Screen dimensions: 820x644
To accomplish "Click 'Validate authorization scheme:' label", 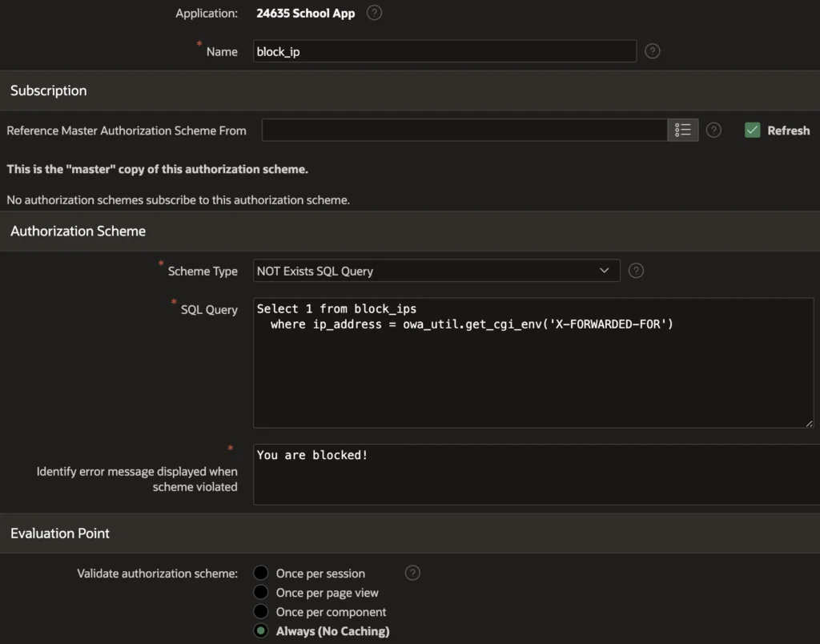I will coord(158,574).
